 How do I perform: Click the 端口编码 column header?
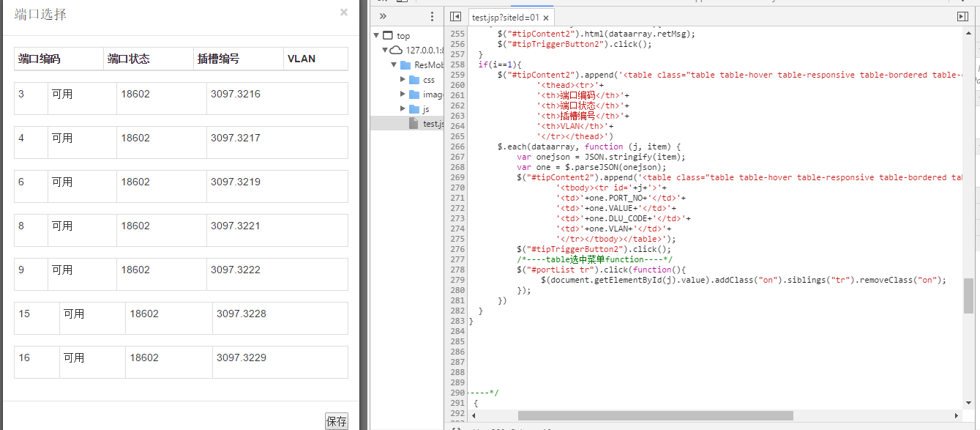(59, 59)
